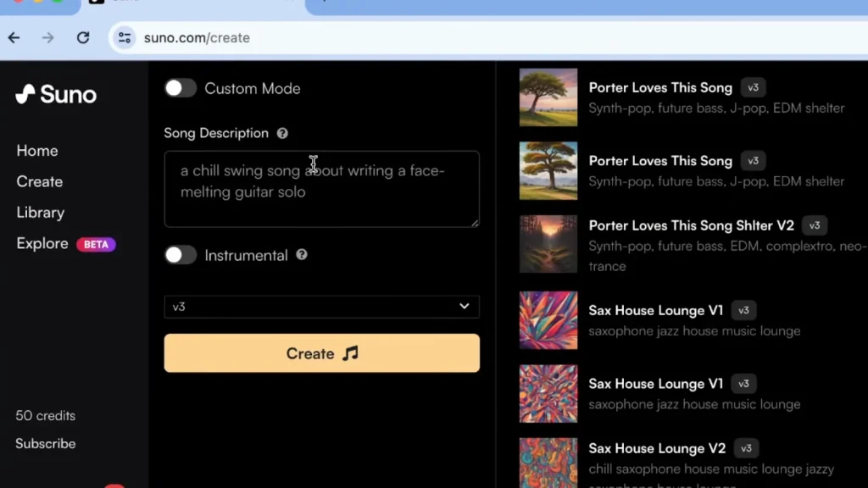Click v3 badge on first Porter Loves This Song

pyautogui.click(x=753, y=87)
